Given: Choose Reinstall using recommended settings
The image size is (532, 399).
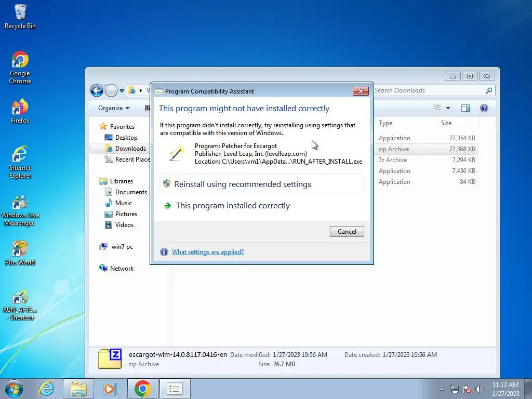Looking at the screenshot, I should click(262, 184).
